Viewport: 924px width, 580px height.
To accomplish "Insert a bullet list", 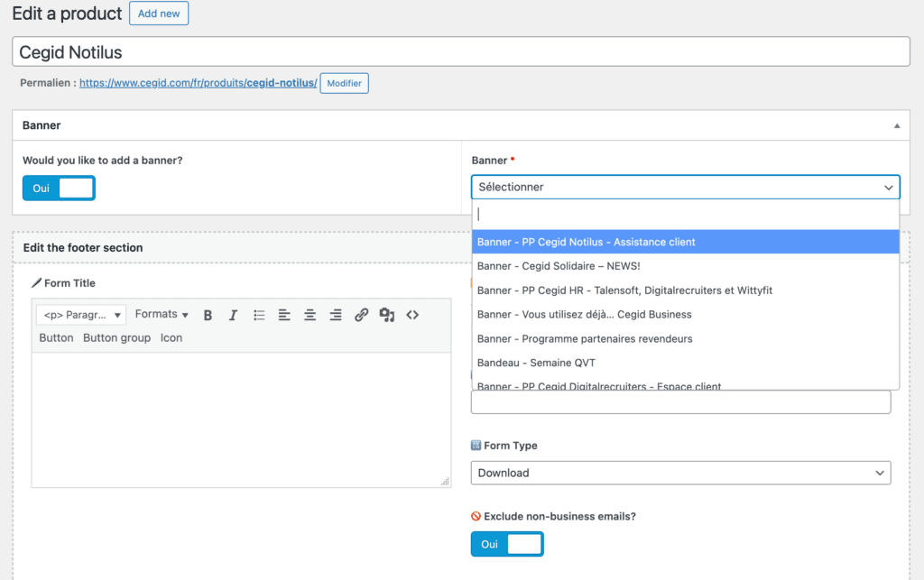I will tap(259, 315).
